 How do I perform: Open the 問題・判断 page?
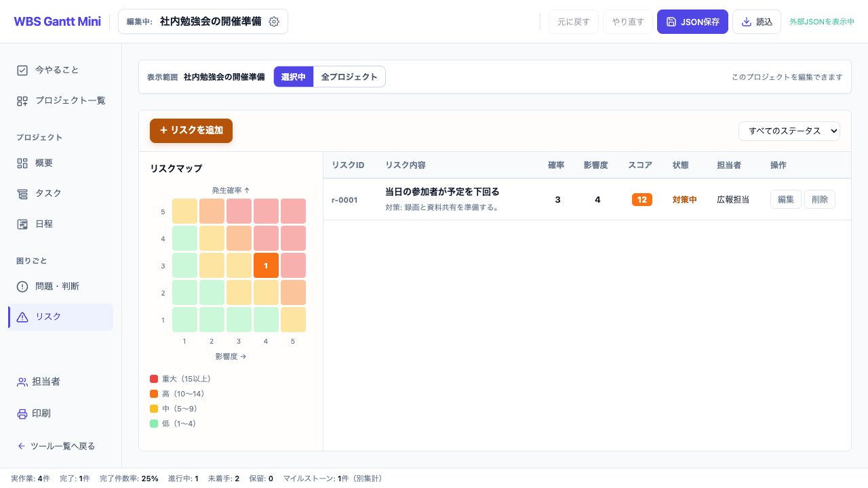click(60, 286)
